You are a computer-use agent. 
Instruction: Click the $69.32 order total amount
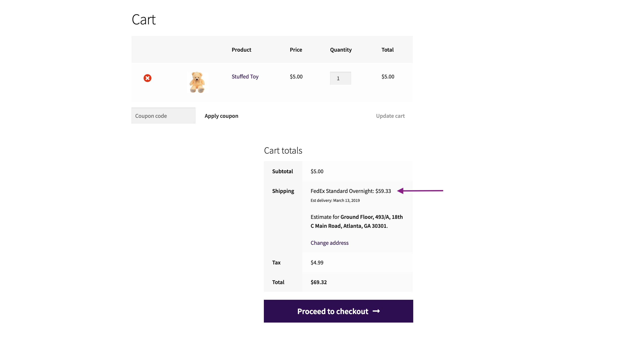pos(318,282)
